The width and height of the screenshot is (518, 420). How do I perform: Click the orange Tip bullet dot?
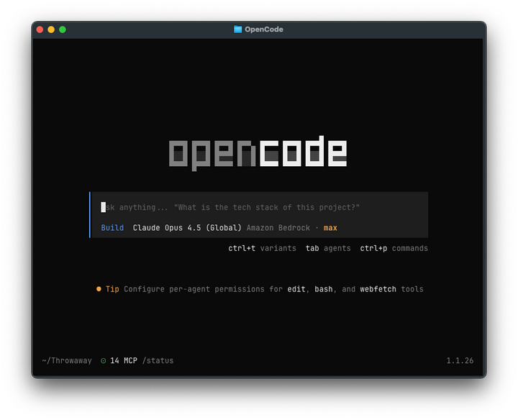[99, 289]
